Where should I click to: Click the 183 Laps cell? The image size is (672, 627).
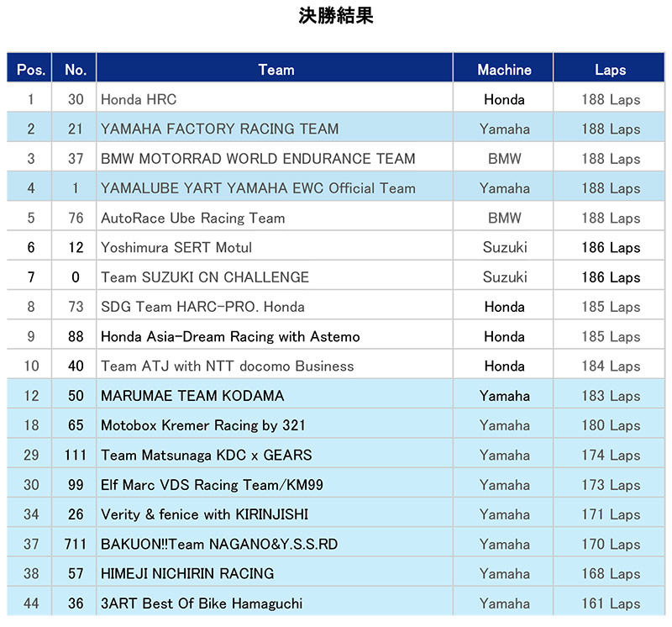click(x=609, y=395)
